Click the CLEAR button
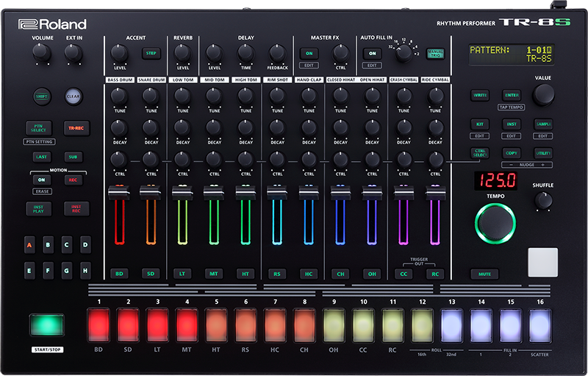The width and height of the screenshot is (588, 376). [x=73, y=96]
